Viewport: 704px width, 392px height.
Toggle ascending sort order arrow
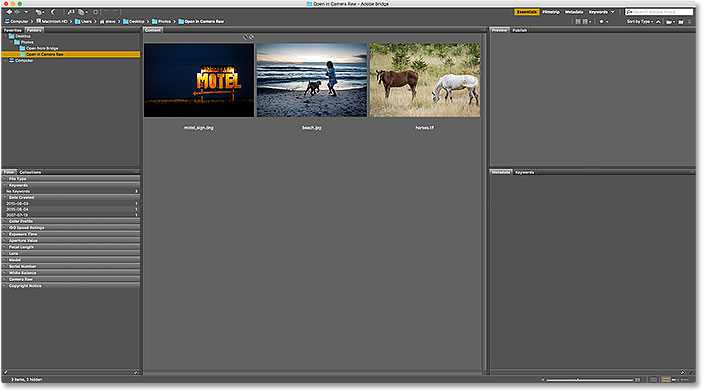[x=658, y=22]
